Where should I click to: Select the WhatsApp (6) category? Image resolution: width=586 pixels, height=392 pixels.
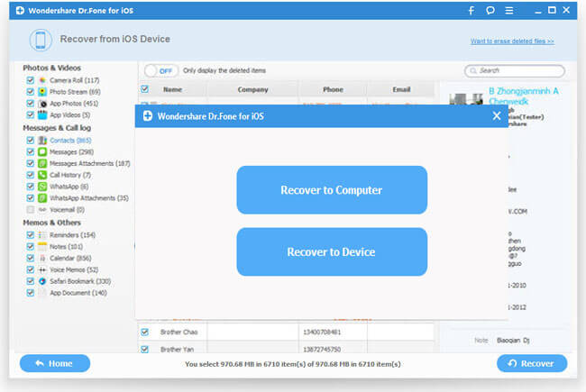[69, 187]
